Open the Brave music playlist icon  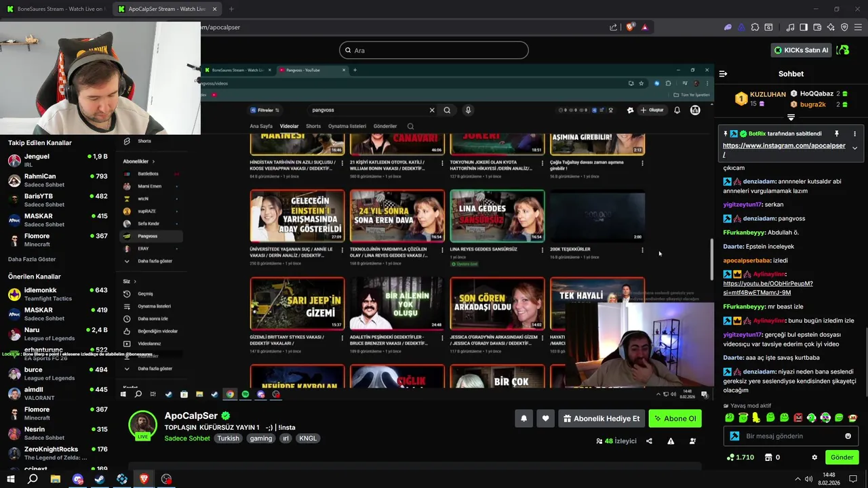[790, 27]
